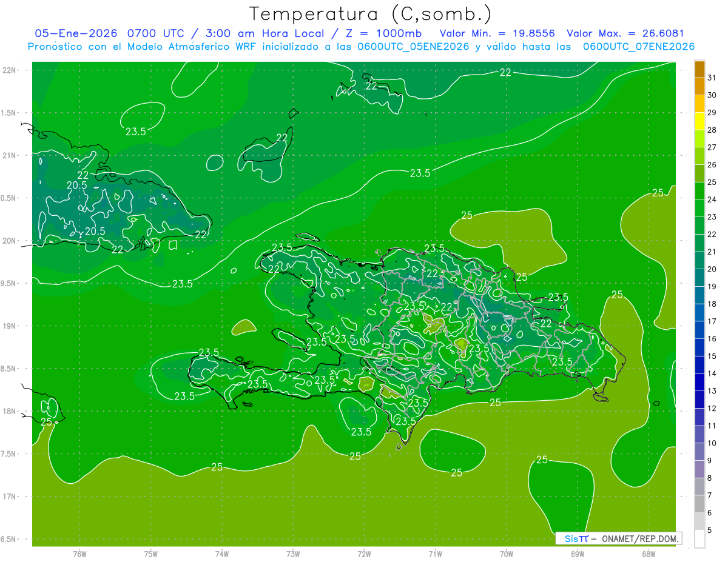The width and height of the screenshot is (728, 562).
Task: Pick the yellow legend swatch between 28 and 29
Action: point(699,121)
